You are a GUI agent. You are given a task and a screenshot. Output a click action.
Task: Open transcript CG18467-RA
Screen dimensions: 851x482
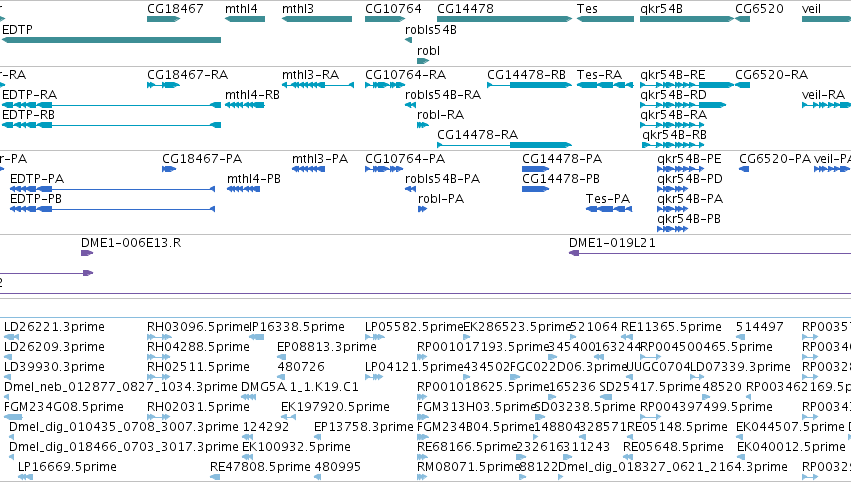pyautogui.click(x=188, y=74)
